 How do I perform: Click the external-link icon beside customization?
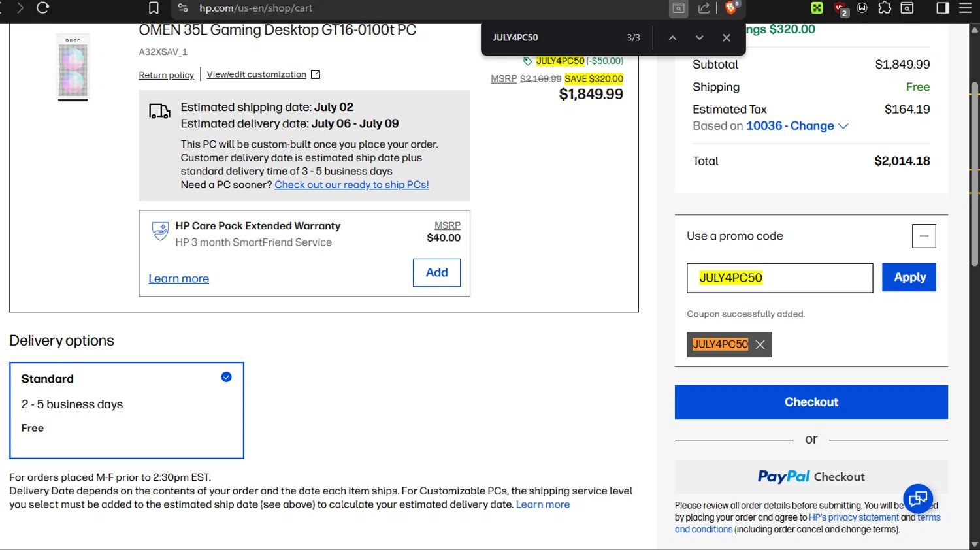(x=316, y=74)
